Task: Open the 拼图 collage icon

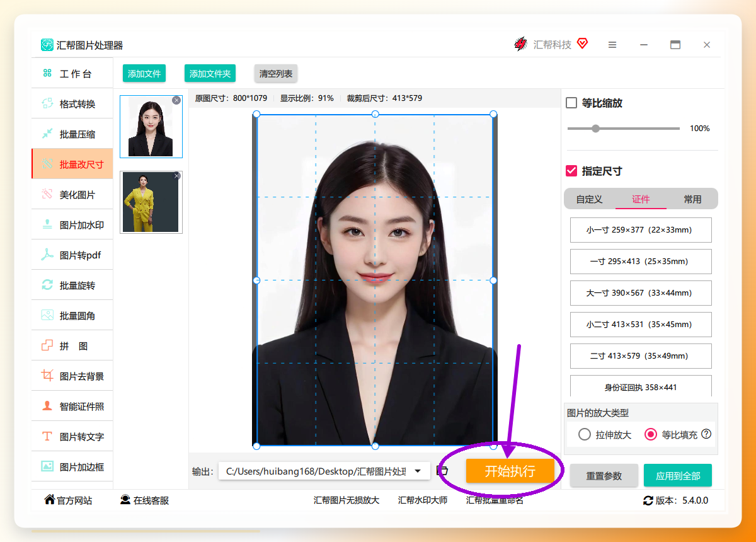Action: [x=47, y=345]
